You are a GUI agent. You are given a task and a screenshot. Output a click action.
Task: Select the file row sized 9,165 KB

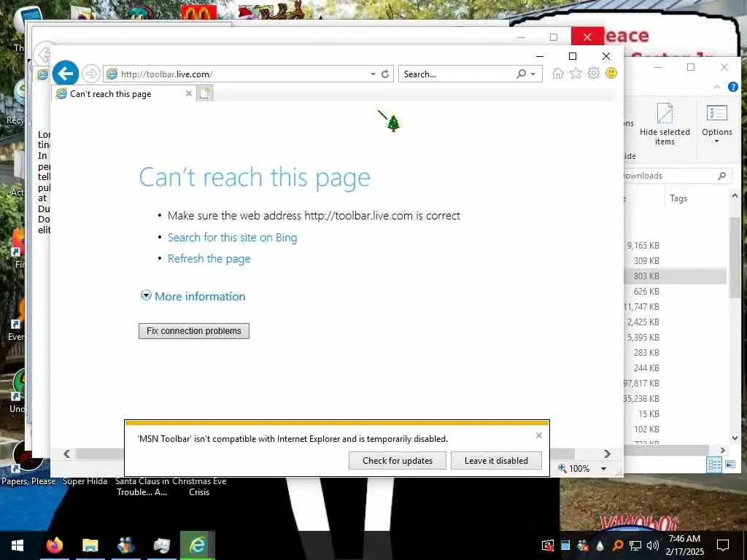click(x=675, y=246)
